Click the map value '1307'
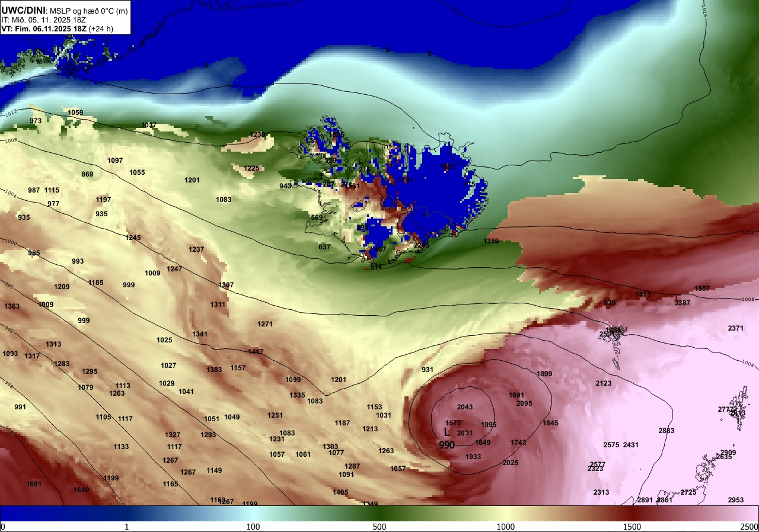 tap(226, 285)
